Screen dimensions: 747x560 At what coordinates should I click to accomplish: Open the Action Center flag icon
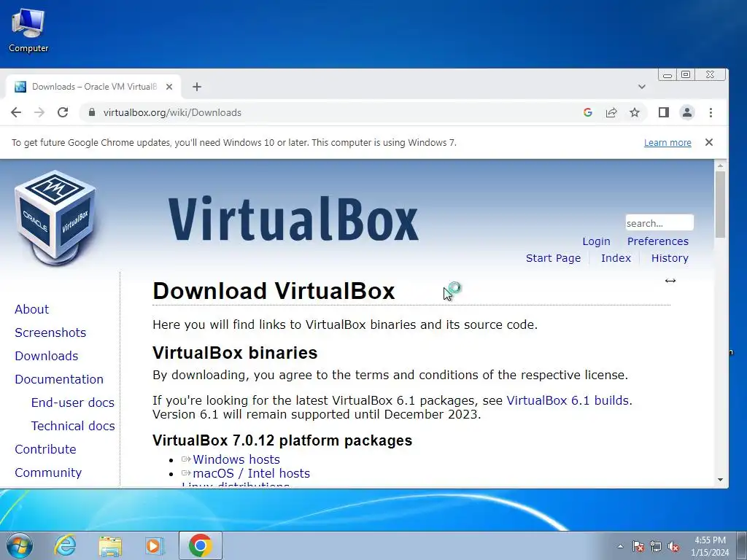coord(638,547)
